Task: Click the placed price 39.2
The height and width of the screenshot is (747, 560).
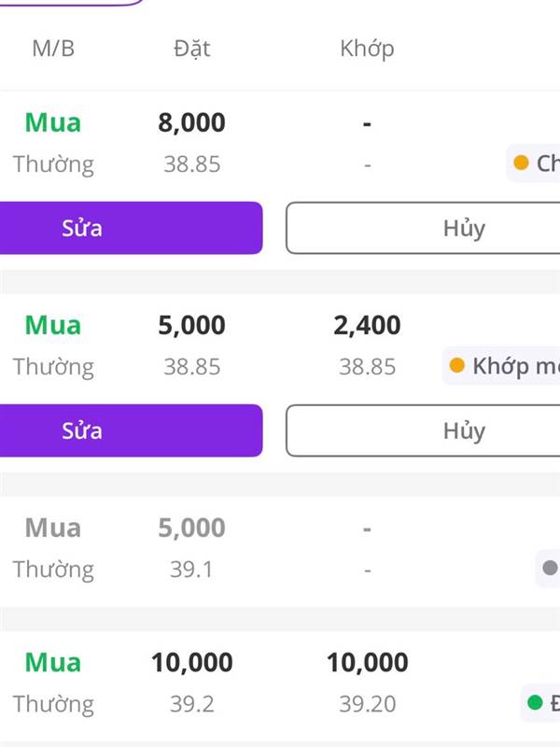Action: coord(192,703)
